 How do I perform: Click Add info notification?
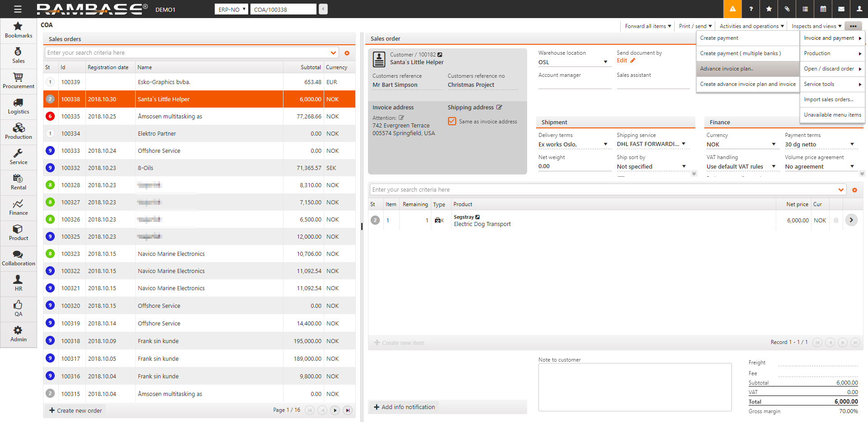click(404, 407)
